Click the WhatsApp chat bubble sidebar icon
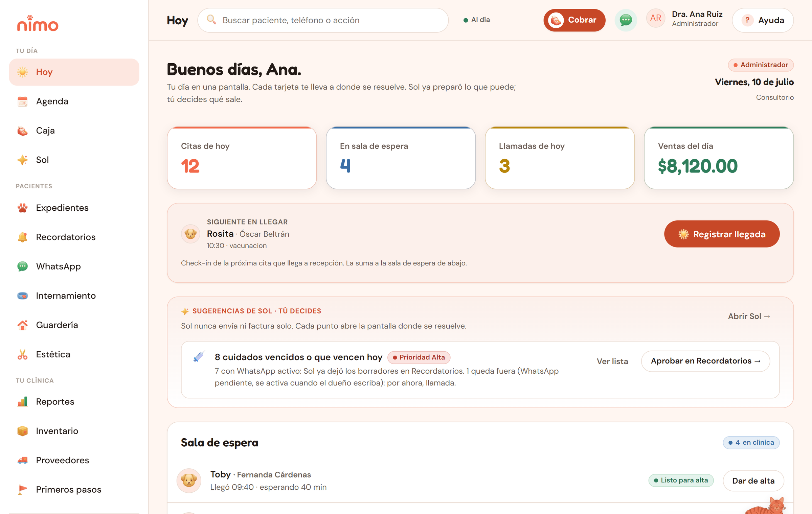Image resolution: width=812 pixels, height=514 pixels. pos(23,266)
